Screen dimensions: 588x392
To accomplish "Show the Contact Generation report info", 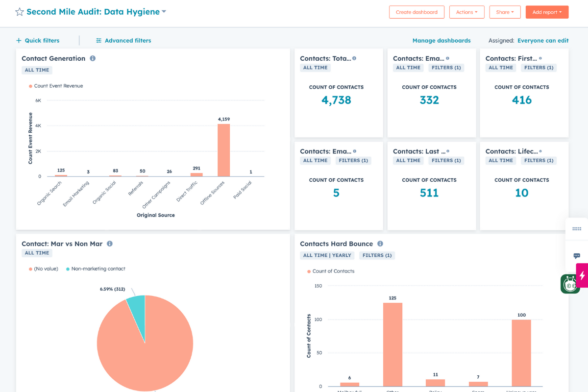I will pyautogui.click(x=93, y=58).
